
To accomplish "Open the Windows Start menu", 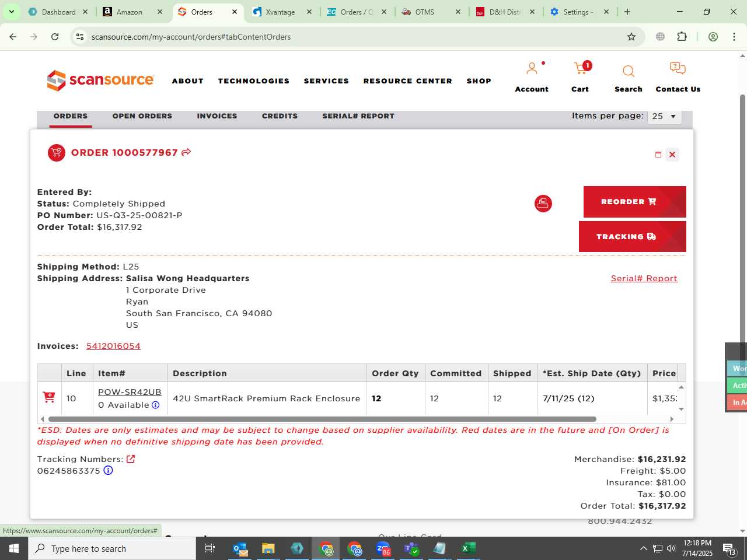I will [14, 548].
